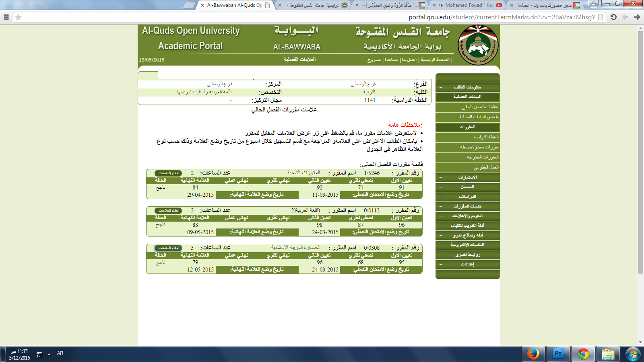Close the Al-Bawwabah Al-Quds tab
This screenshot has width=644, height=362.
pos(202,5)
